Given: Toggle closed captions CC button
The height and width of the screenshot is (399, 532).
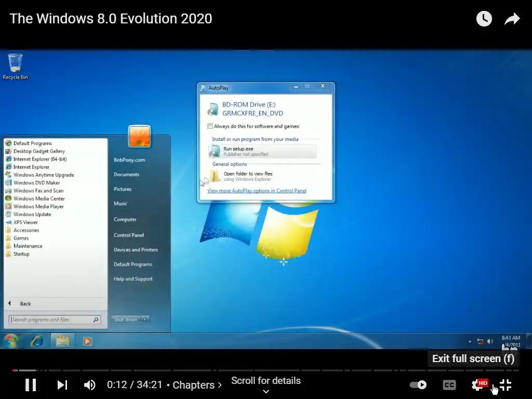Looking at the screenshot, I should point(449,385).
